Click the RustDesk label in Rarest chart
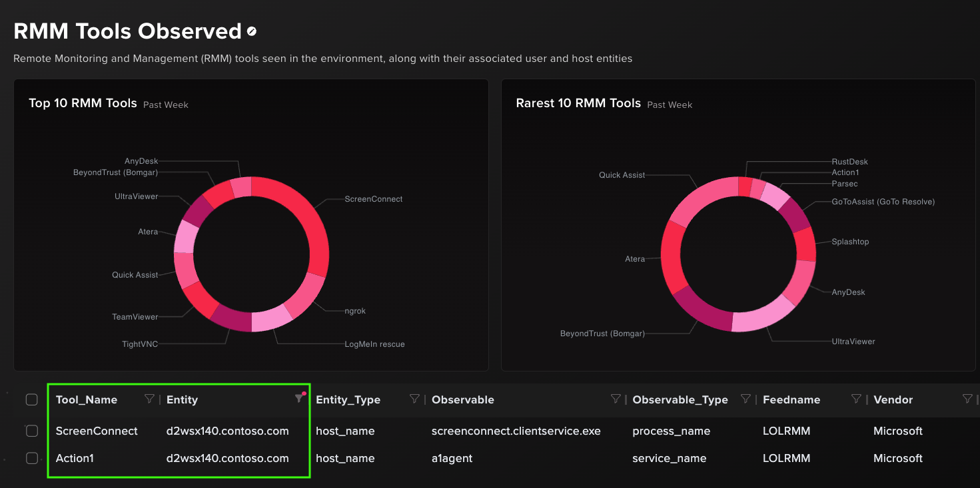 coord(850,162)
